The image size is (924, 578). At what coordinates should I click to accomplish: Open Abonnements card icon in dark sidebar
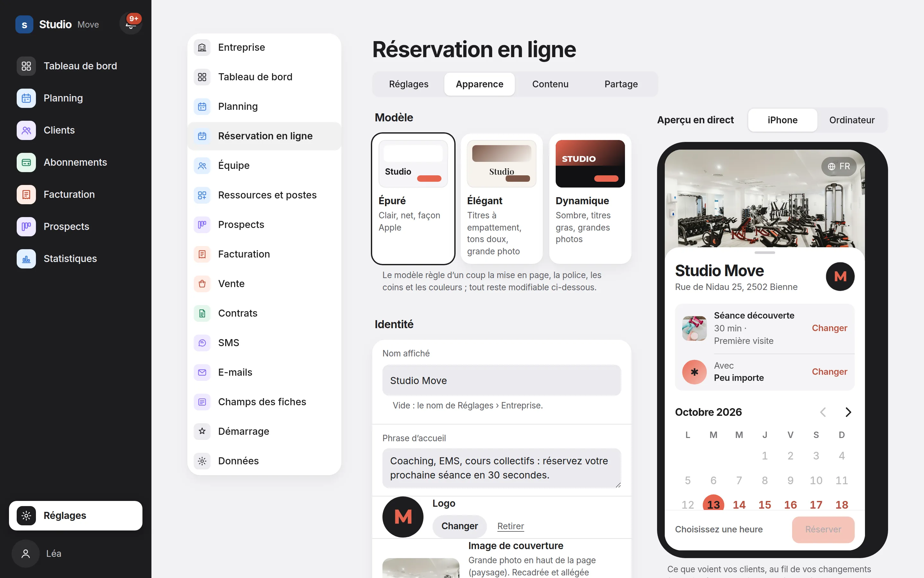[x=26, y=162]
